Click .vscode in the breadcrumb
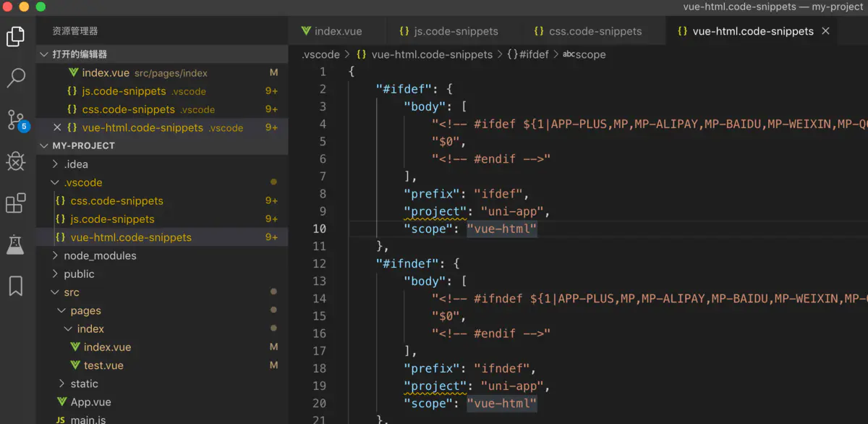 coord(320,54)
